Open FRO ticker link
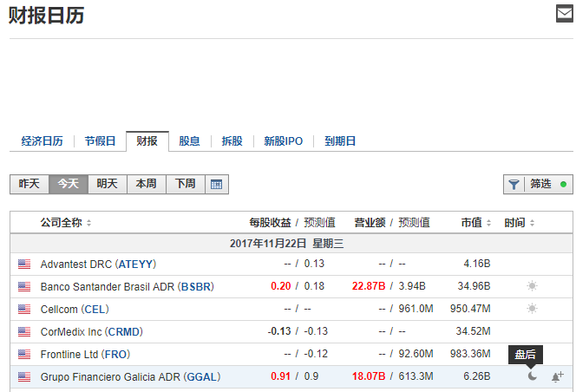576x392 pixels. (x=115, y=354)
